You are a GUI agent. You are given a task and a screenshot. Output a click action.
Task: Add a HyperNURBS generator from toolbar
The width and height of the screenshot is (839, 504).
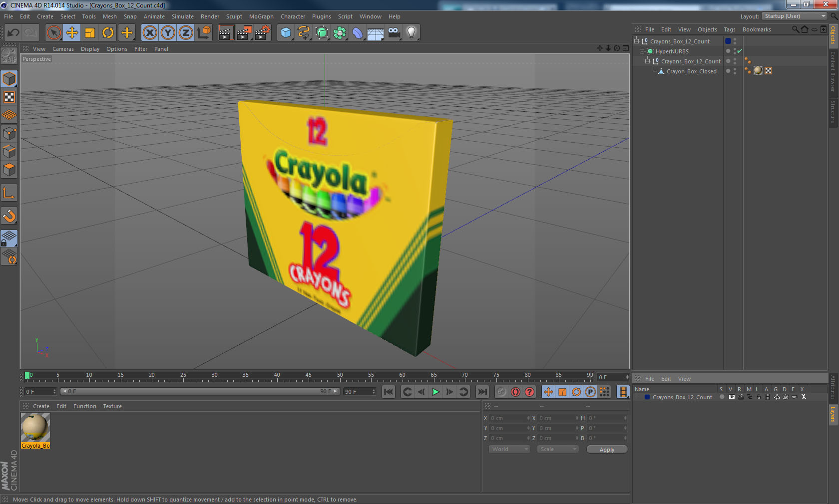click(x=322, y=33)
